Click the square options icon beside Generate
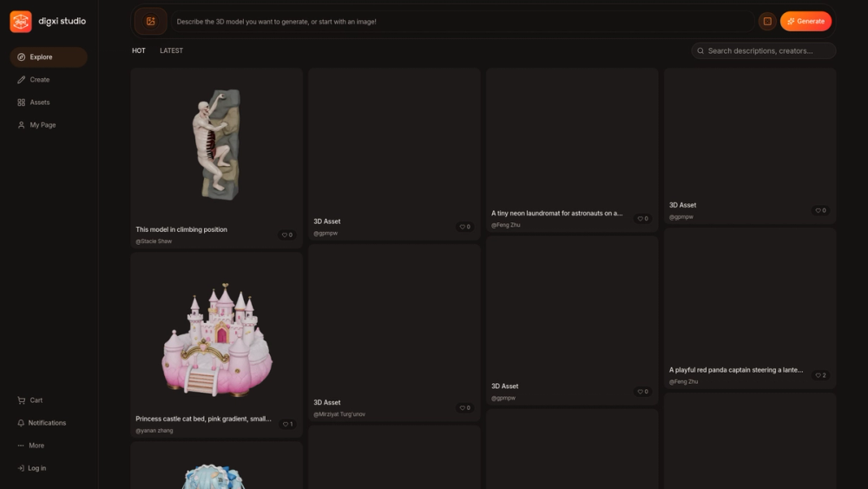This screenshot has height=489, width=868. point(767,22)
